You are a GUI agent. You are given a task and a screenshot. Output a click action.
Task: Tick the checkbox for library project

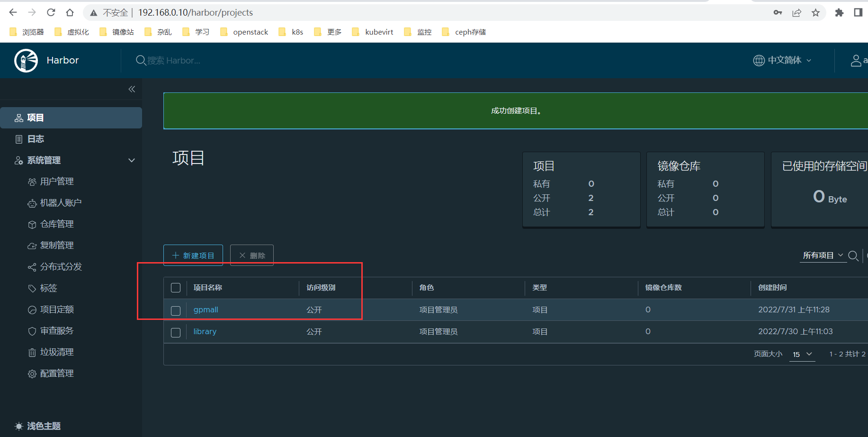pos(176,333)
